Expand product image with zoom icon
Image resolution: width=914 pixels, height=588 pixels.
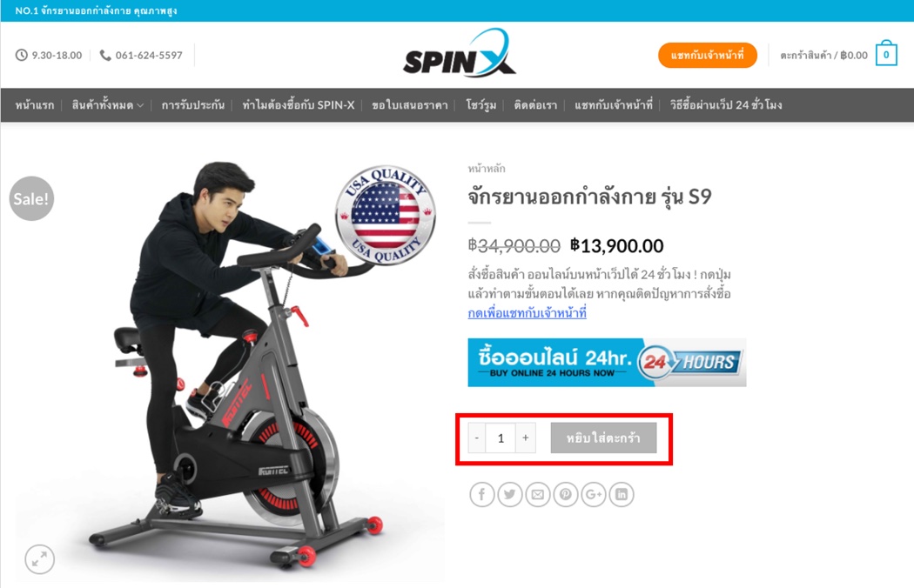click(x=40, y=559)
